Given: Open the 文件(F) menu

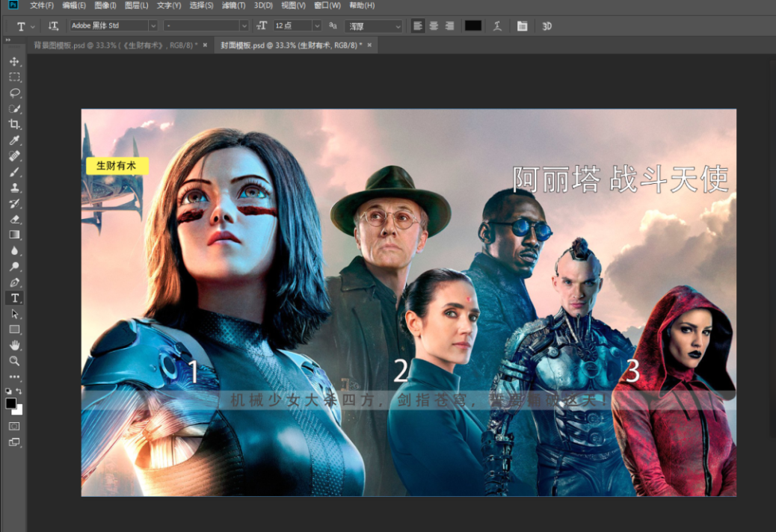Looking at the screenshot, I should pyautogui.click(x=42, y=5).
